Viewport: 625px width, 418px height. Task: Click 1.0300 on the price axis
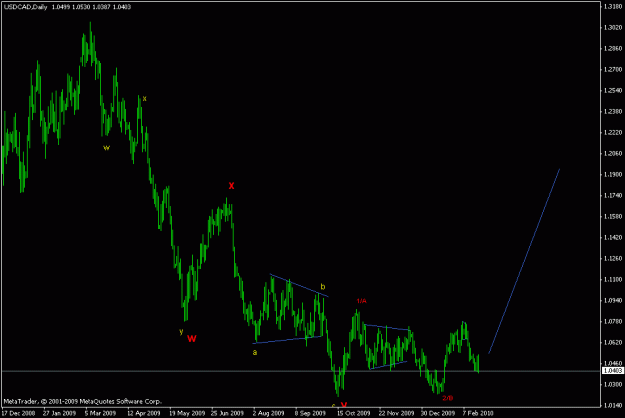(x=613, y=385)
